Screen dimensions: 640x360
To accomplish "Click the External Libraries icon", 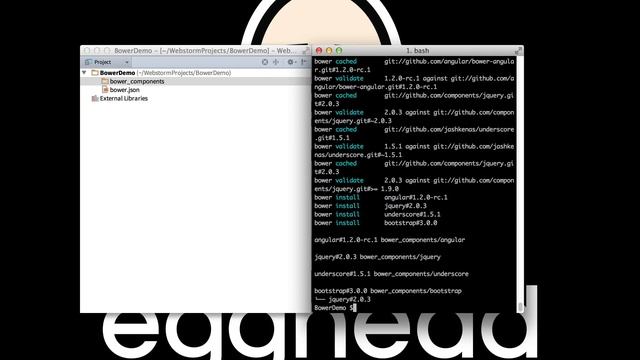I will point(95,98).
